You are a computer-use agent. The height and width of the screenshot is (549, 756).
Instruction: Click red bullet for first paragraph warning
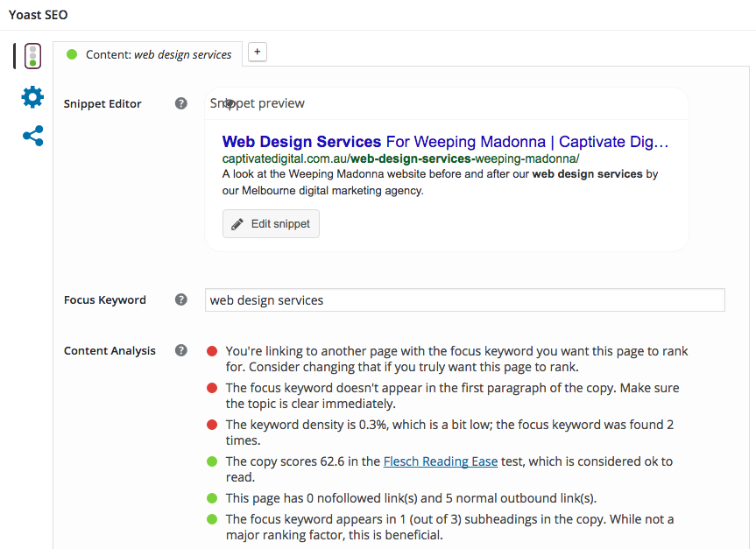coord(212,388)
